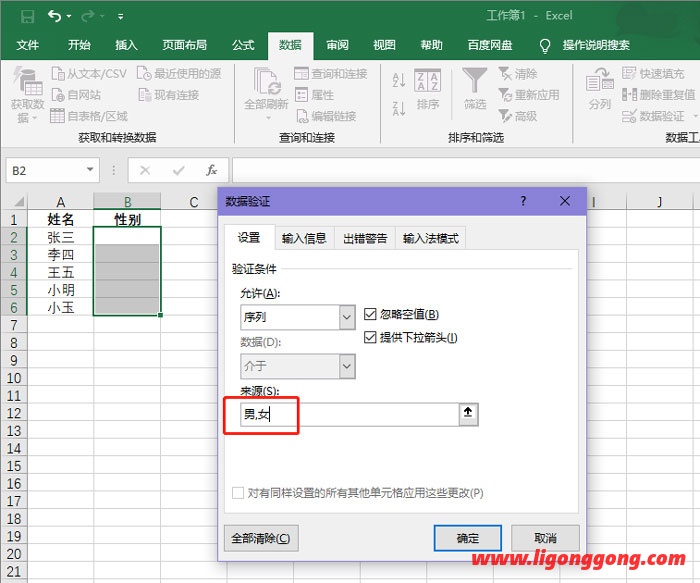The image size is (700, 583).
Task: Switch to the 视图 ribbon tab
Action: (x=384, y=45)
